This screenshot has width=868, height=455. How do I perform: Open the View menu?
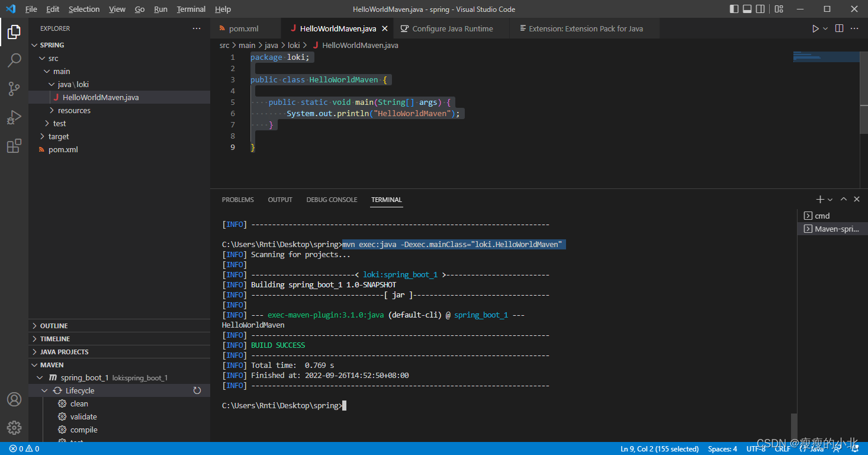[x=117, y=9]
